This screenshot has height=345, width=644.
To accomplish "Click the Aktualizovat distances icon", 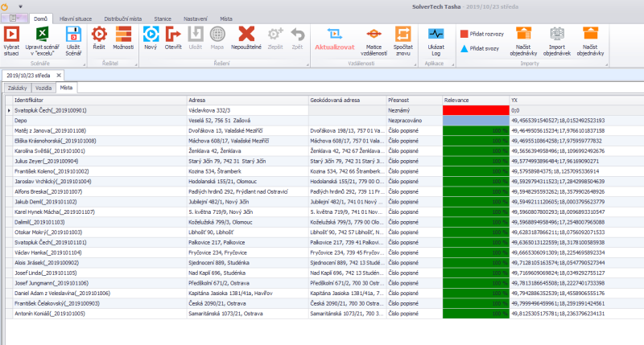I will tap(334, 35).
